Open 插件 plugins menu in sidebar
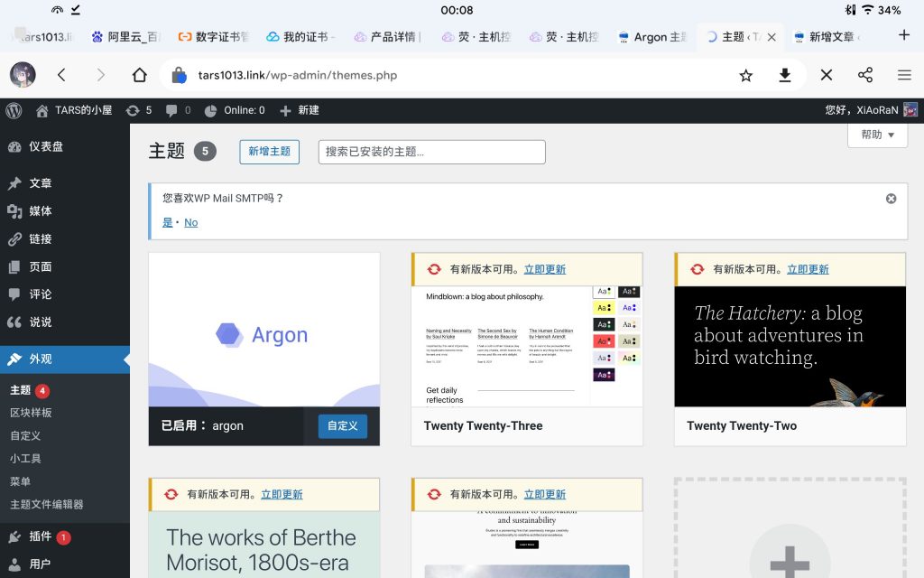Image resolution: width=924 pixels, height=578 pixels. (41, 536)
